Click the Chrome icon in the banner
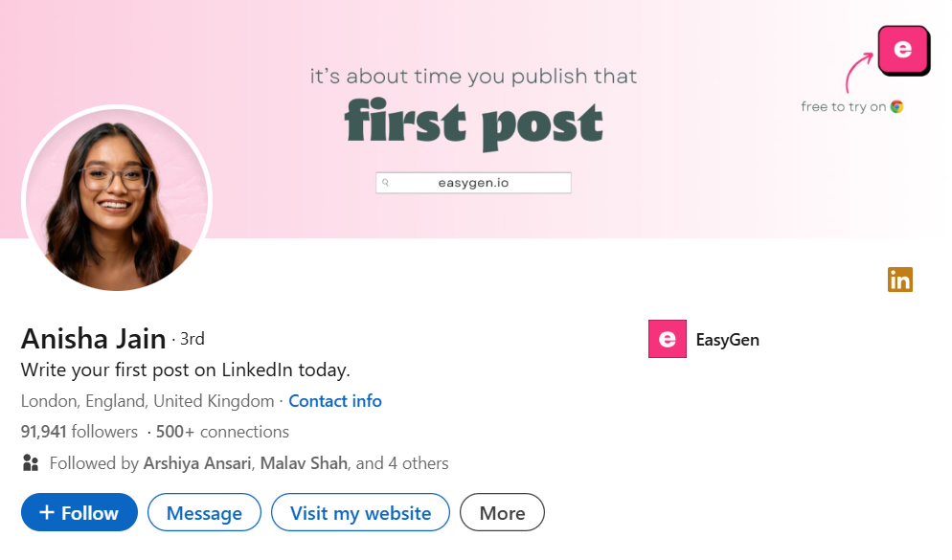The image size is (952, 560). (x=896, y=107)
